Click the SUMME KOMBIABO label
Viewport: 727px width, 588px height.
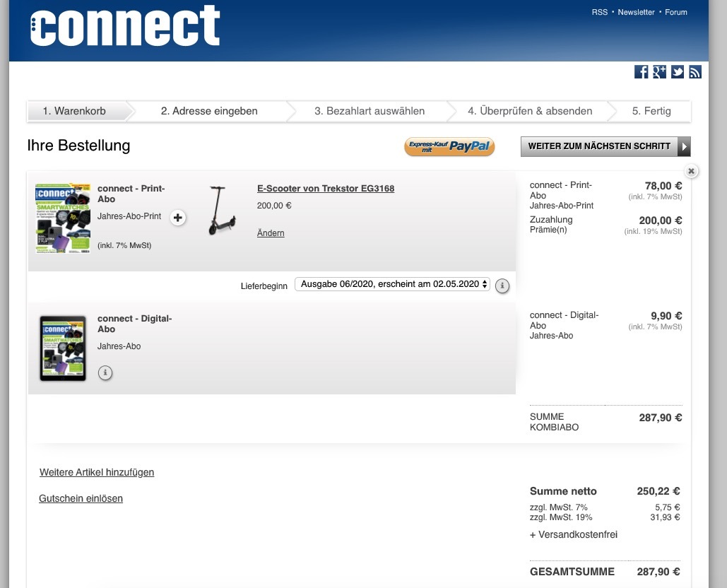pyautogui.click(x=554, y=422)
